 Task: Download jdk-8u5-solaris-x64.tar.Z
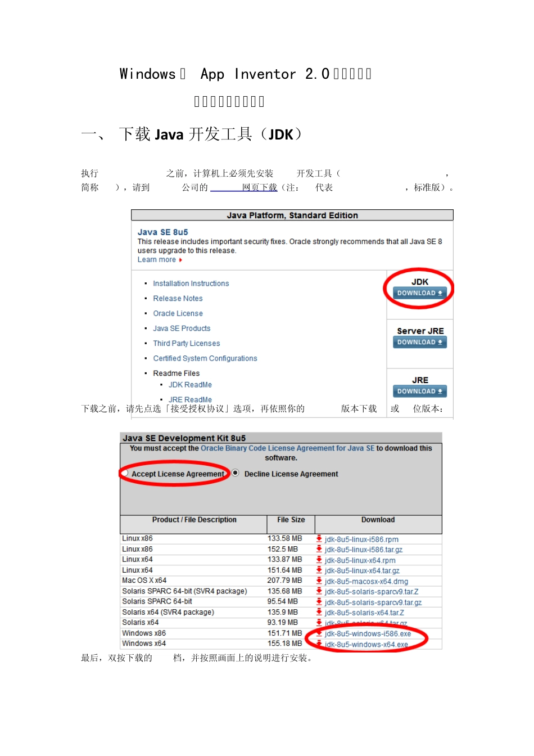(x=364, y=613)
